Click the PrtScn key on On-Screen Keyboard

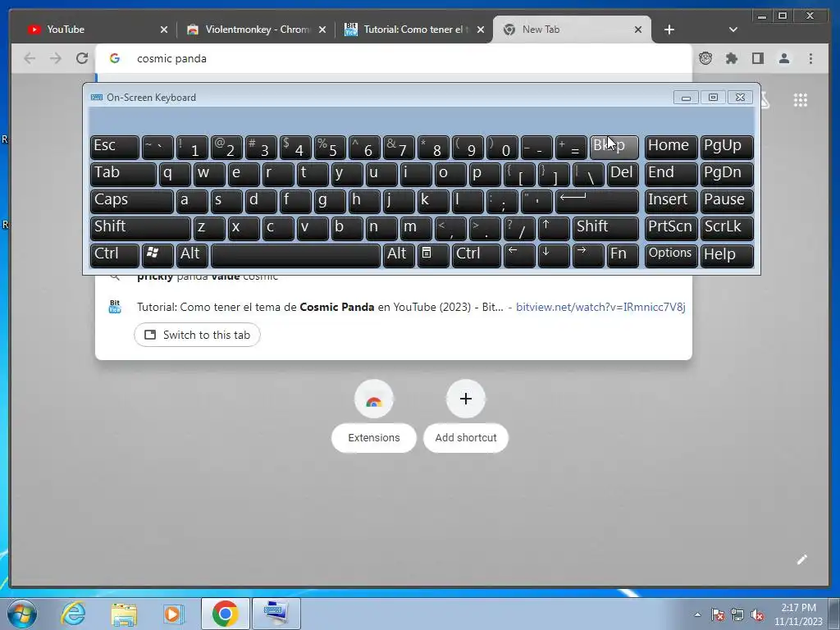(x=671, y=228)
